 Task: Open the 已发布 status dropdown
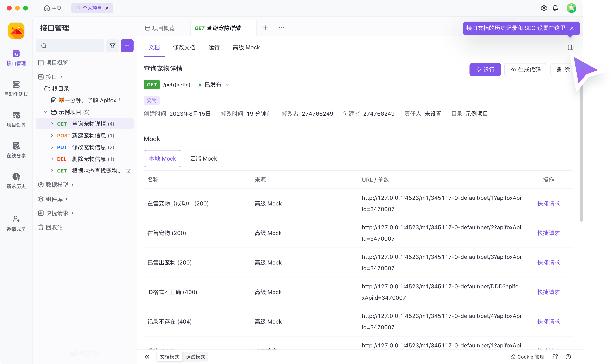(x=214, y=84)
